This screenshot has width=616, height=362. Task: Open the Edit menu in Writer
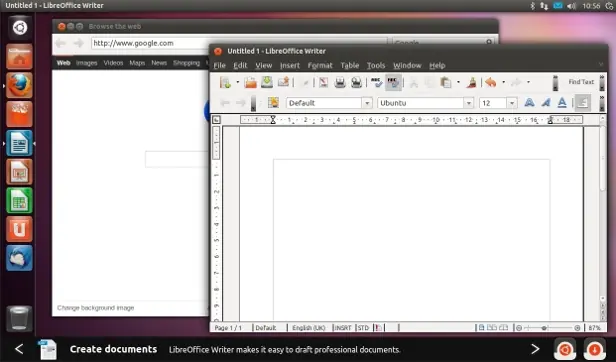[240, 65]
